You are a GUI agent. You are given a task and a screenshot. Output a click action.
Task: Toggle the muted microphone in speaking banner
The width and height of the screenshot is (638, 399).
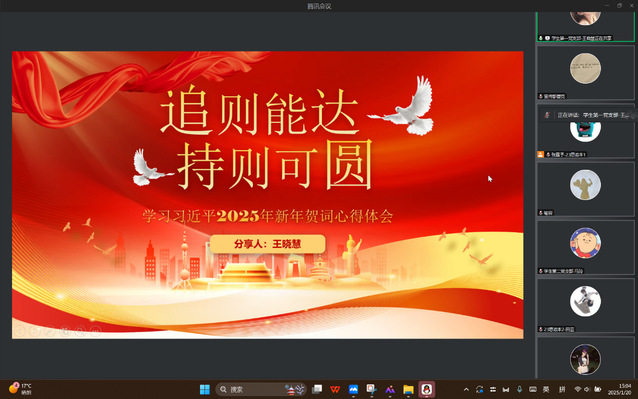click(547, 115)
